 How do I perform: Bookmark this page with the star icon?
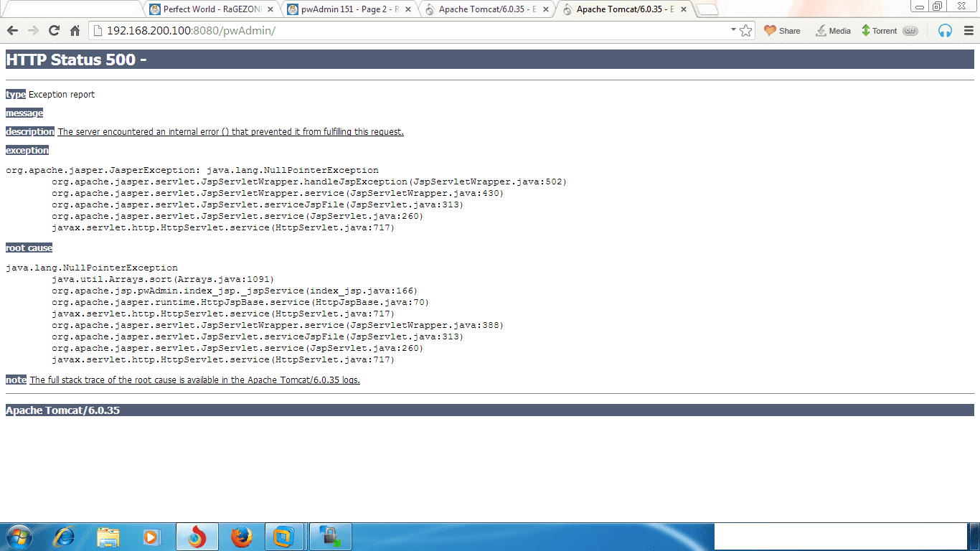tap(746, 31)
